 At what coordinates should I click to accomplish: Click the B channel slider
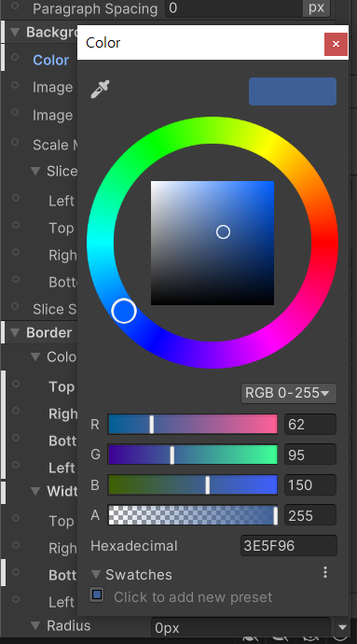coord(192,485)
